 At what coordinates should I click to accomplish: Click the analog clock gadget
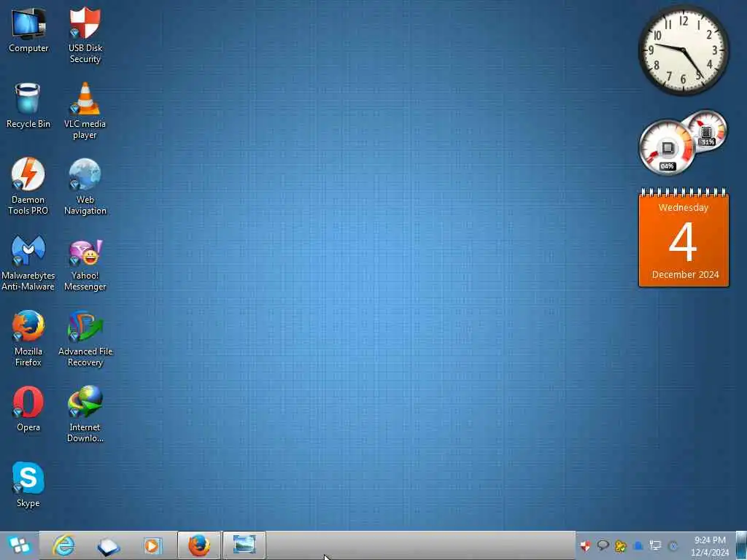pos(684,50)
